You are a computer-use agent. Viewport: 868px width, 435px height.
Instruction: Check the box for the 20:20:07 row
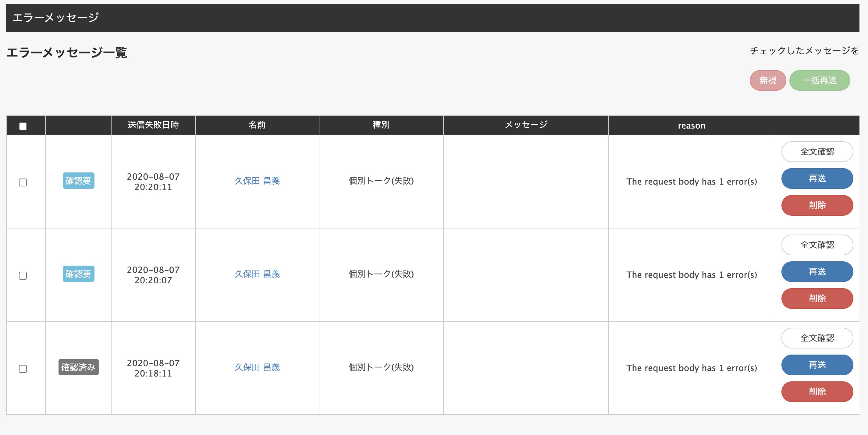pos(23,276)
